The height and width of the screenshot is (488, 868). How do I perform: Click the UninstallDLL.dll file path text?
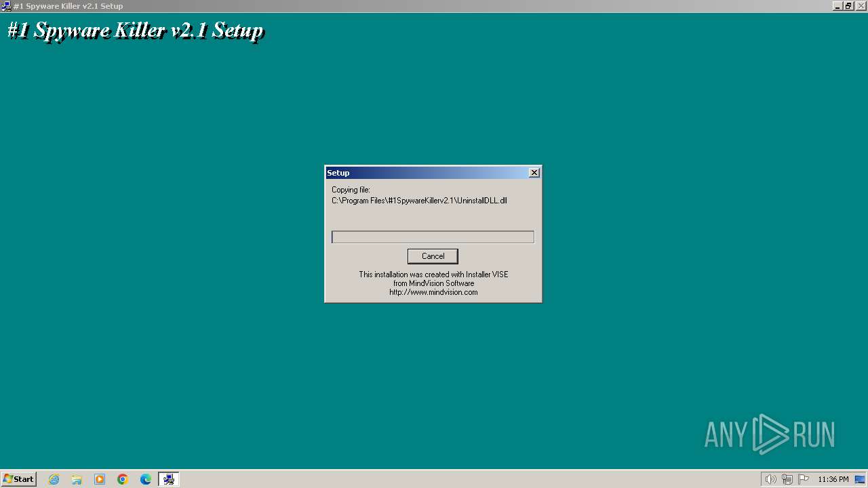click(419, 201)
